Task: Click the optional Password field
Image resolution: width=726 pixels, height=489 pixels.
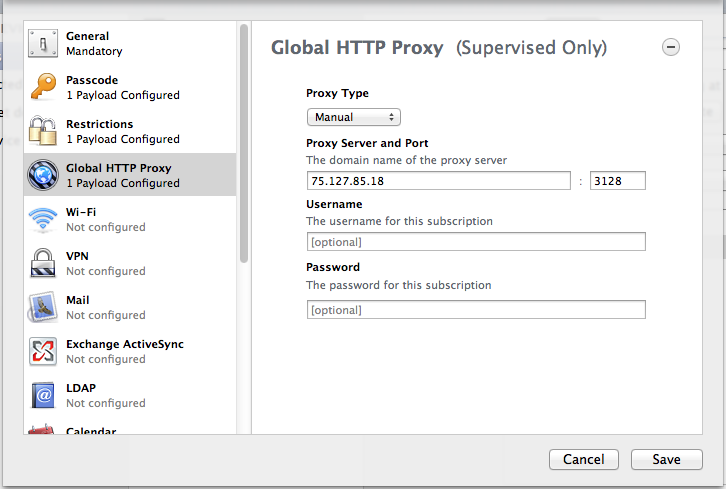Action: [x=476, y=310]
